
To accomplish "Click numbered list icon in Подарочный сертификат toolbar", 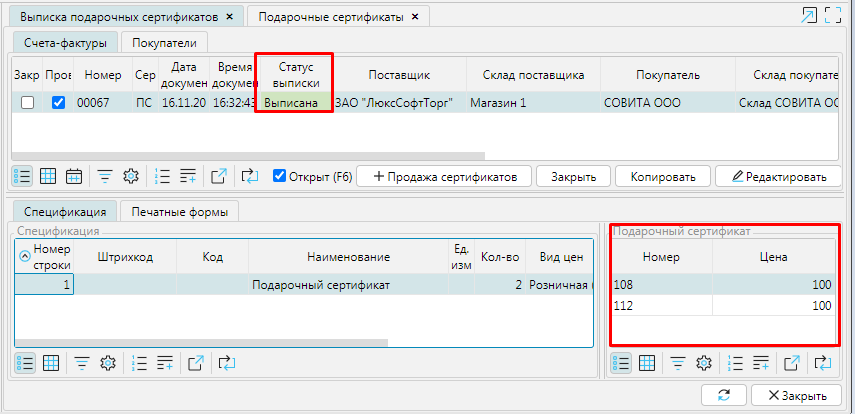I will [x=735, y=362].
